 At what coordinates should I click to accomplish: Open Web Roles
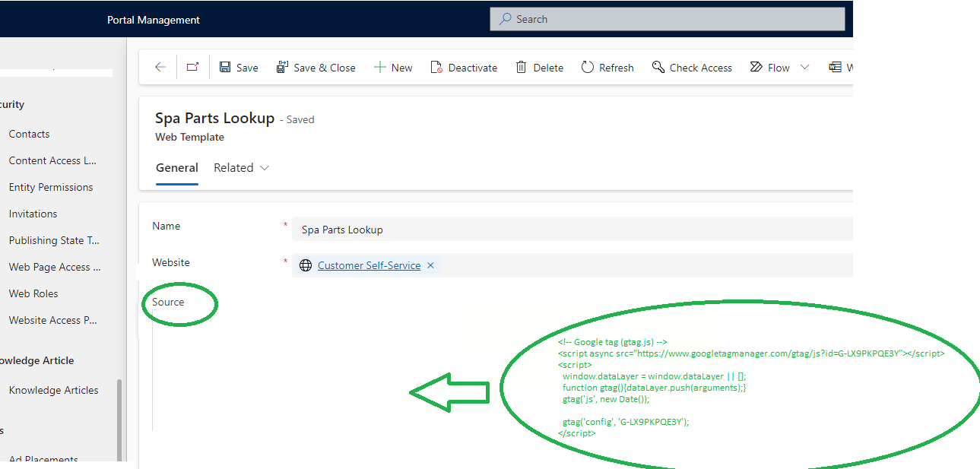pos(33,293)
